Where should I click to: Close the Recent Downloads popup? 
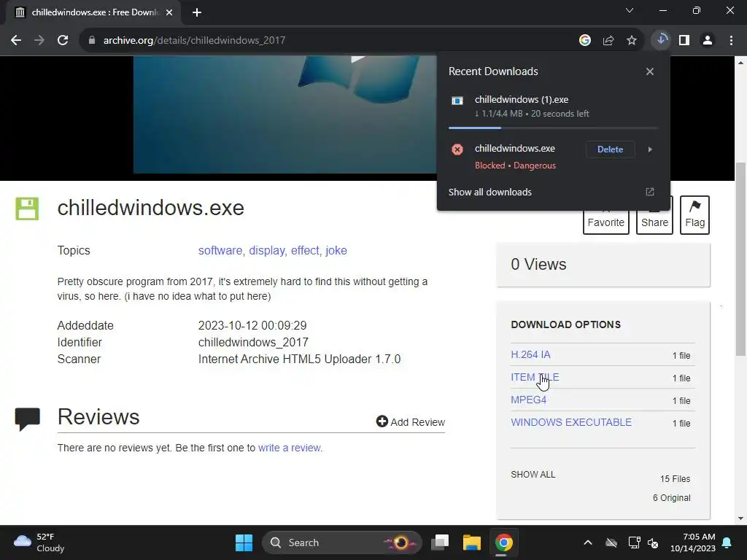[x=650, y=71]
